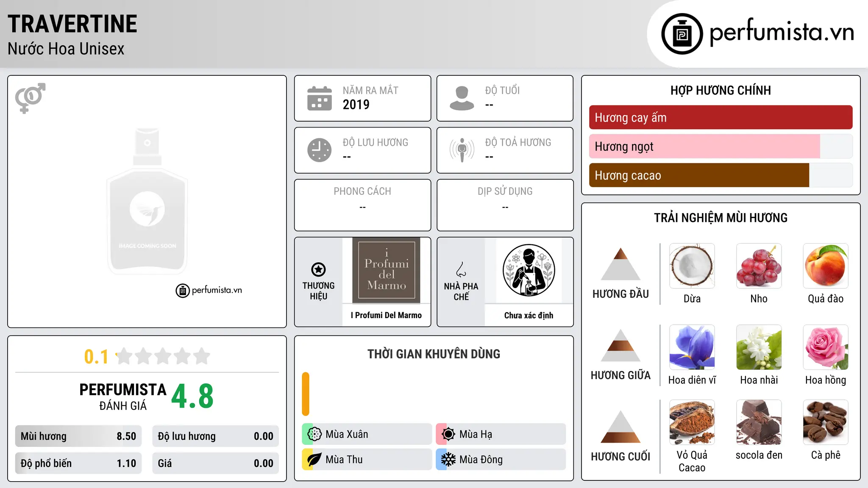
Task: Click the THỜI GIAN KHUYÊN DÙNG heading
Action: pyautogui.click(x=434, y=354)
